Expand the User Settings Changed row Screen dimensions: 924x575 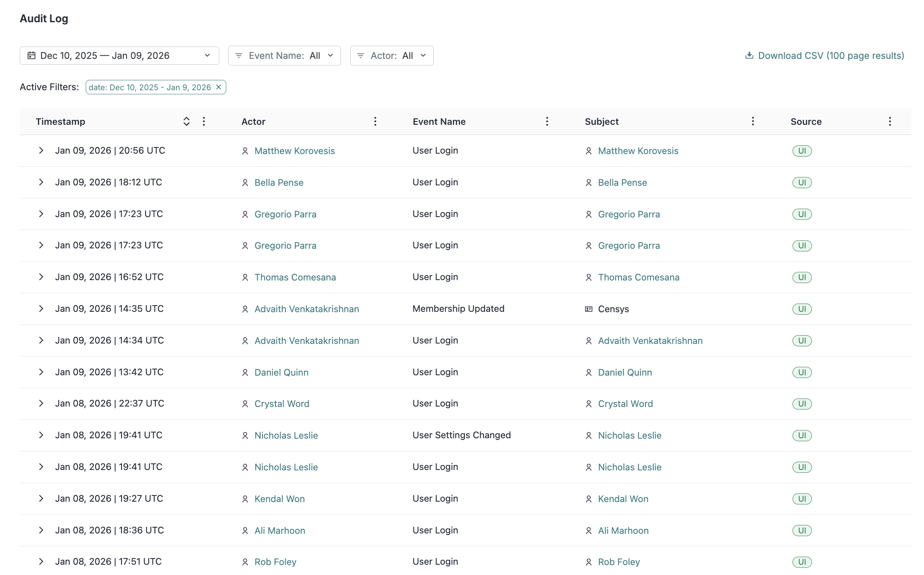[x=41, y=435]
